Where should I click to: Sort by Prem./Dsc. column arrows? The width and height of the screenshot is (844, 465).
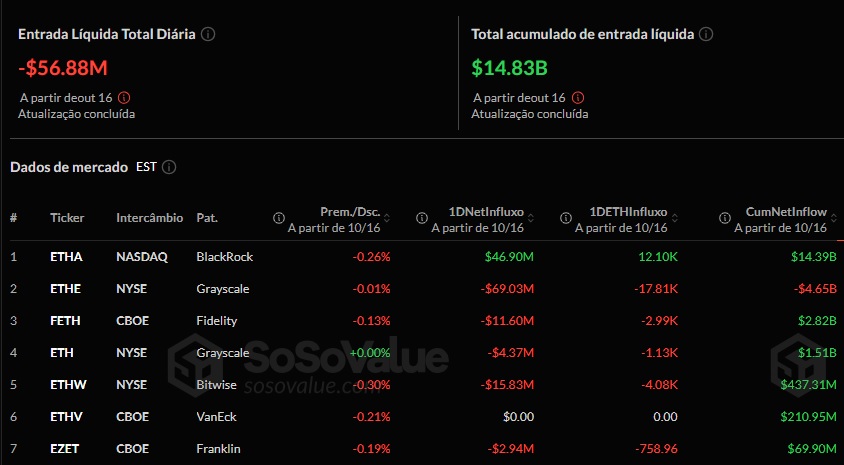[387, 218]
